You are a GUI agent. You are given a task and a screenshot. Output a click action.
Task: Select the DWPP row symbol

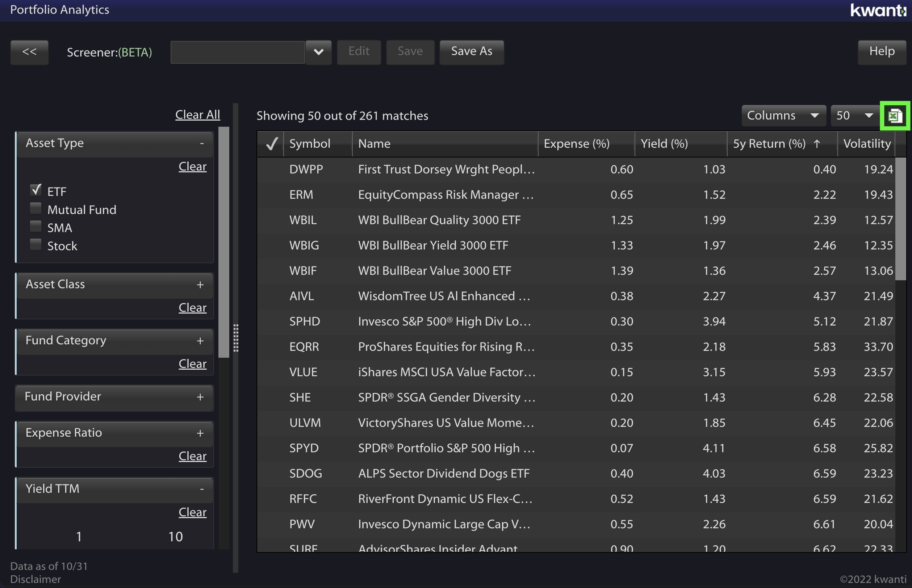click(306, 169)
